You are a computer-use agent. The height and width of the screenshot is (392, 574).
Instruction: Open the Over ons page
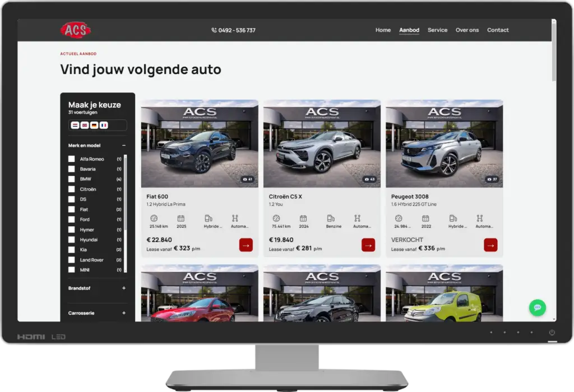(467, 30)
